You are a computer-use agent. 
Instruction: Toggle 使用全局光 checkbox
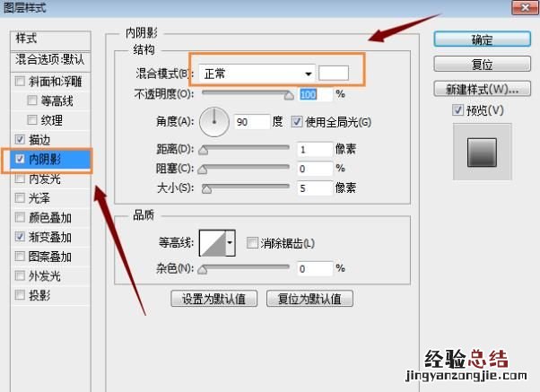pyautogui.click(x=297, y=122)
